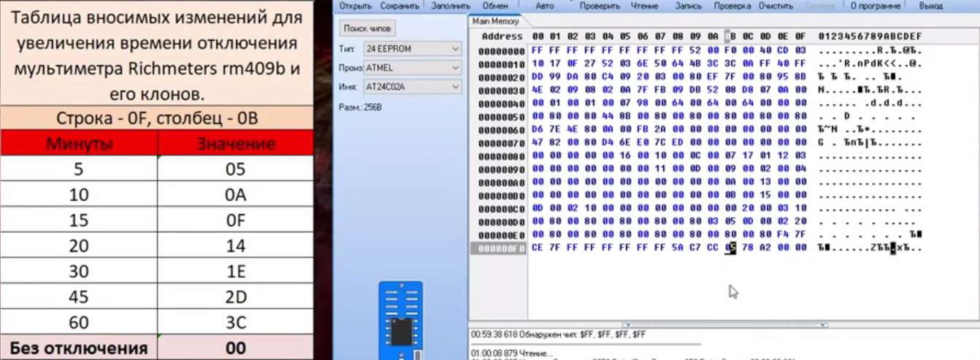This screenshot has height=360, width=980.
Task: Click byte CE at start of row 000000F0
Action: [x=537, y=248]
